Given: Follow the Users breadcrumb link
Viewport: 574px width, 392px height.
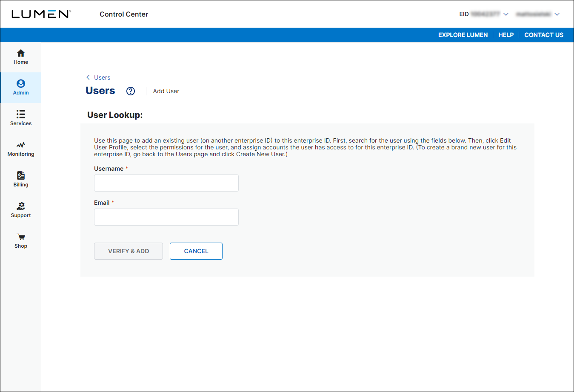Looking at the screenshot, I should click(102, 77).
